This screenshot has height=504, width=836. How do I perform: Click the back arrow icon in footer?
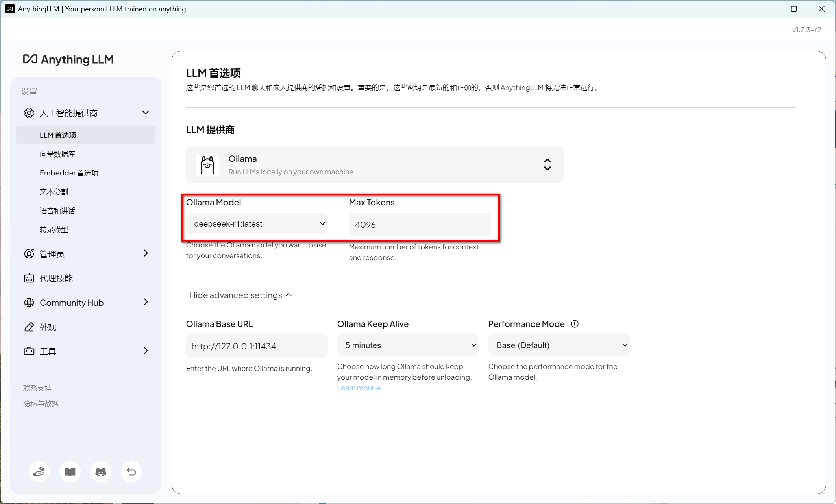[131, 471]
